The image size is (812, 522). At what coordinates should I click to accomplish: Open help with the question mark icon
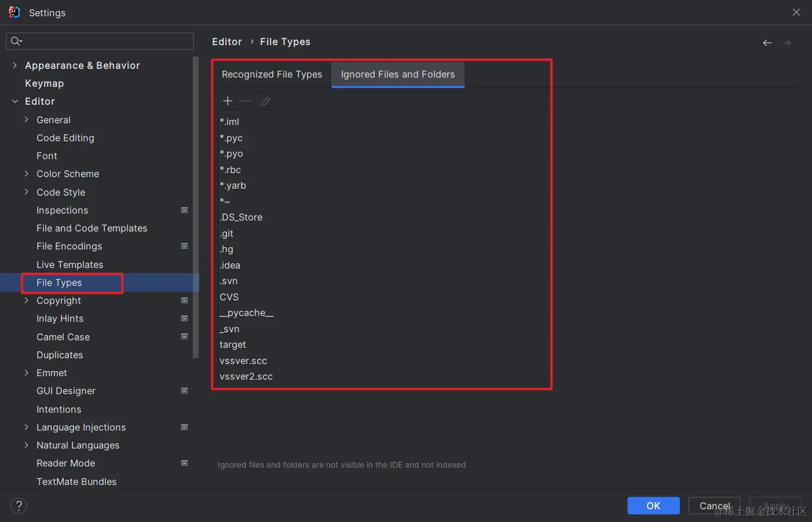19,506
